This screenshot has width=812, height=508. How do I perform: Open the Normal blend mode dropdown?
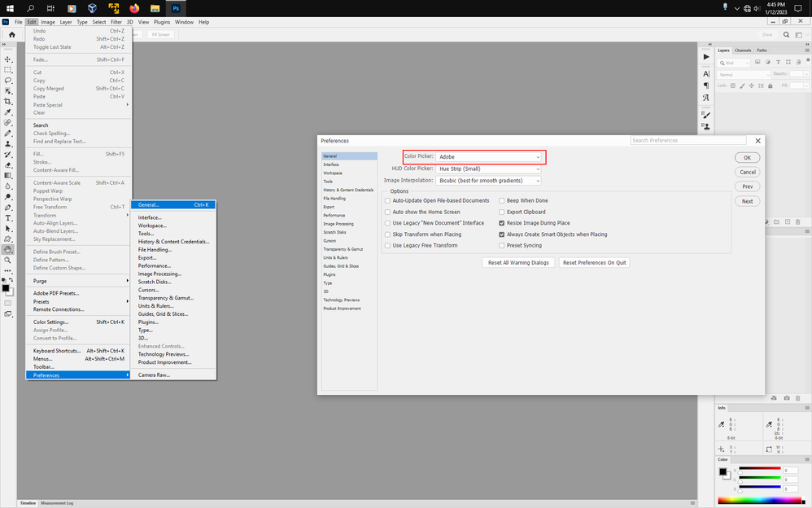click(744, 75)
